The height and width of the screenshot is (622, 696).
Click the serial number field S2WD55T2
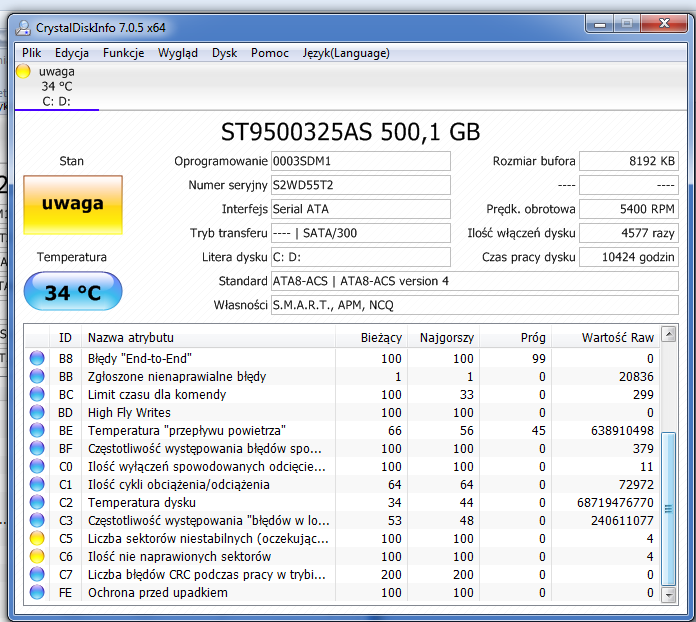coord(360,185)
